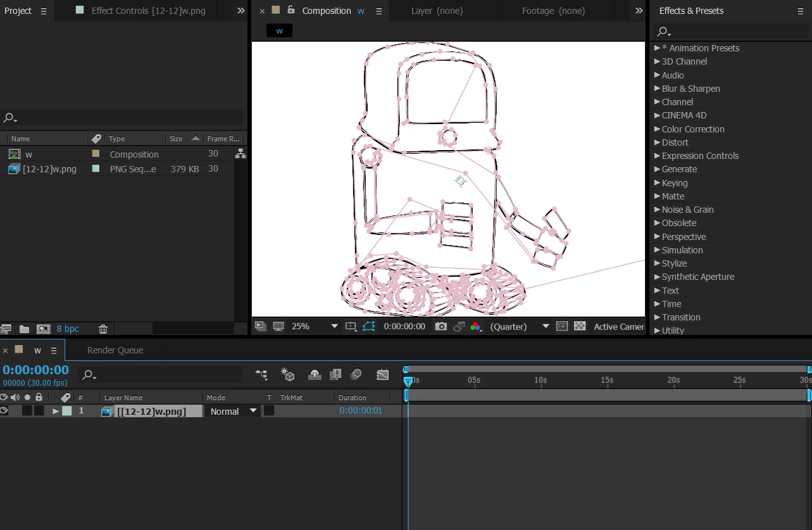Open the Active Camera view dropdown
This screenshot has height=530, width=812.
click(618, 327)
